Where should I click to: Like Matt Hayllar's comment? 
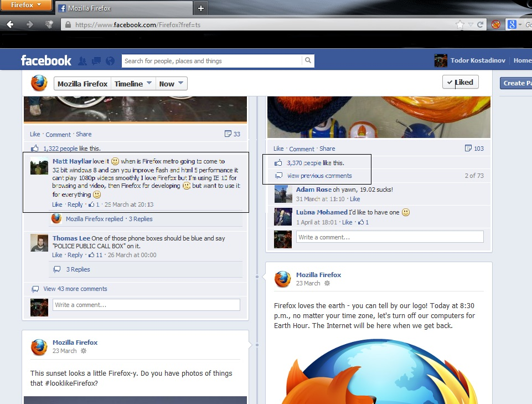pyautogui.click(x=57, y=204)
